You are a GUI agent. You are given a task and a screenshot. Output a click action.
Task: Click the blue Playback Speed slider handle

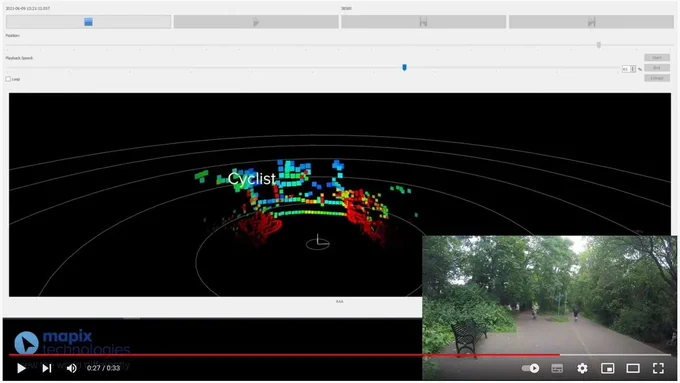404,68
